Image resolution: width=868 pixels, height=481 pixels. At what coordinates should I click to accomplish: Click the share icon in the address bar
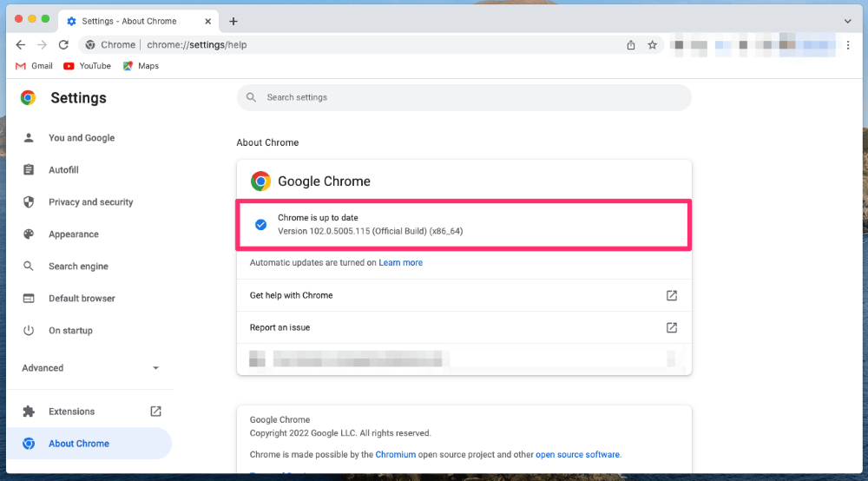(630, 45)
